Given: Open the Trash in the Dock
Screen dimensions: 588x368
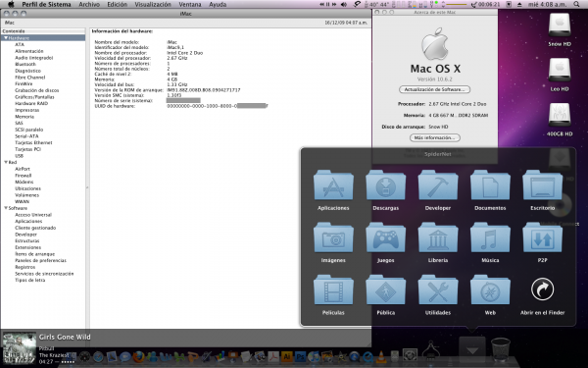Looking at the screenshot, I should click(501, 350).
